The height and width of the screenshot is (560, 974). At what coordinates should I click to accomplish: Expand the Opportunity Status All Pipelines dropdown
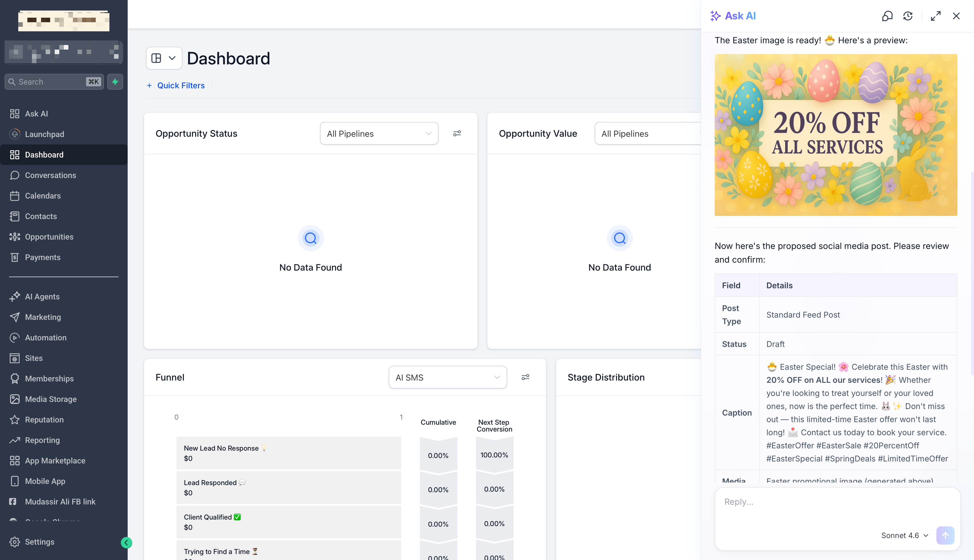[379, 134]
